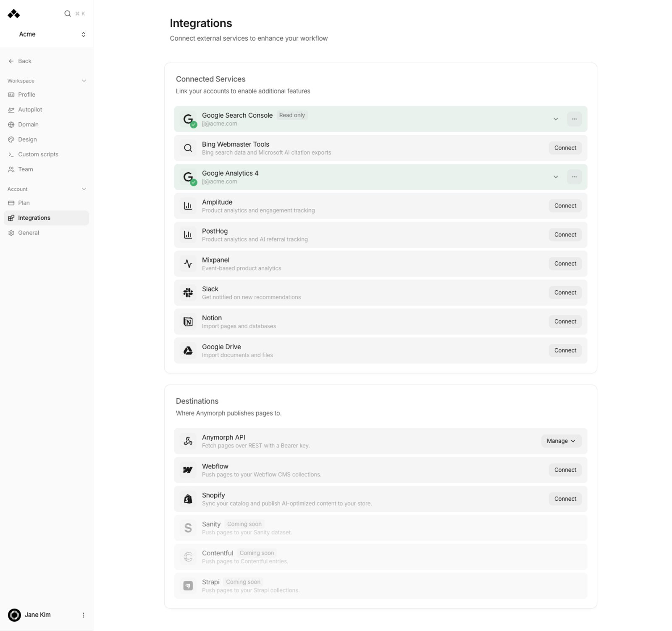Click the Webflow logo icon

(188, 470)
